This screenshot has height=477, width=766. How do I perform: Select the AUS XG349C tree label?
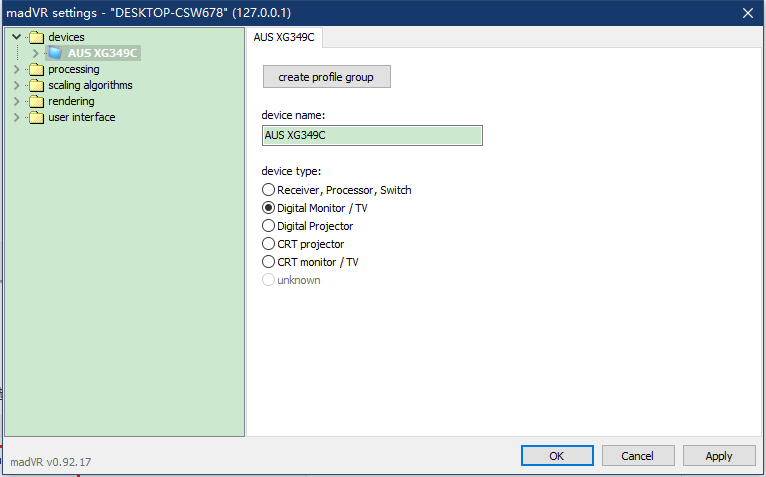tap(103, 53)
